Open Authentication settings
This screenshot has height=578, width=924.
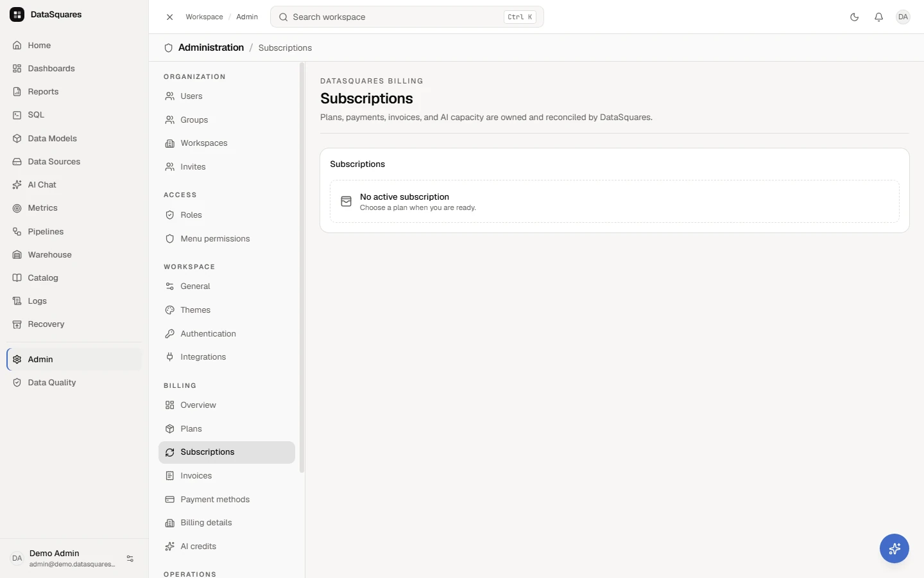pyautogui.click(x=227, y=334)
